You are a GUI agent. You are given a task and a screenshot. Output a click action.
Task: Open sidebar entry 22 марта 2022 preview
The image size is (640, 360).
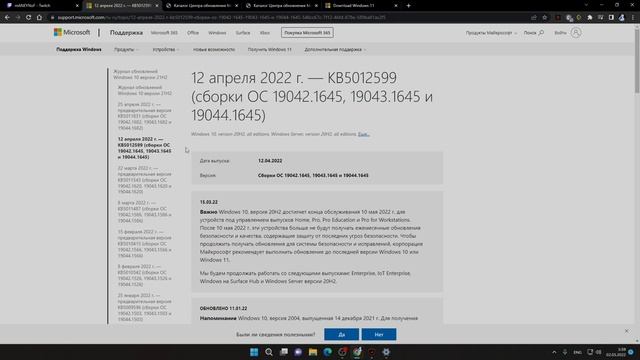(145, 180)
